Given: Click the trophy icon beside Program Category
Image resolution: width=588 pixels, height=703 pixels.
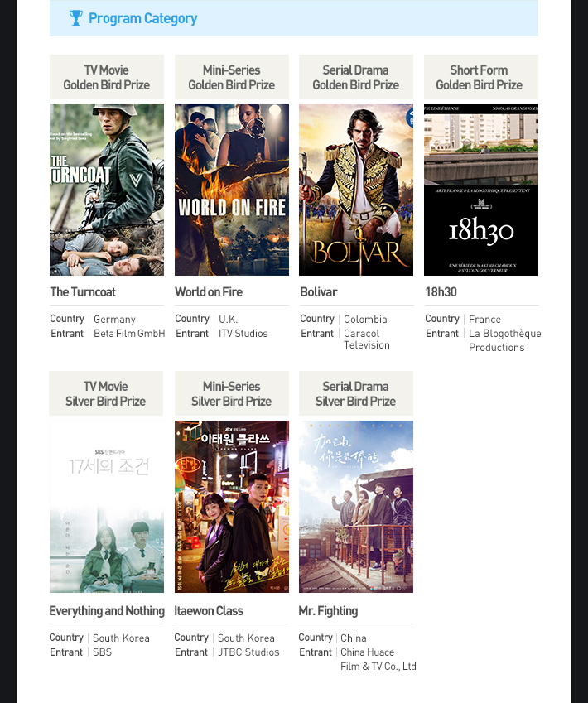Looking at the screenshot, I should tap(76, 18).
